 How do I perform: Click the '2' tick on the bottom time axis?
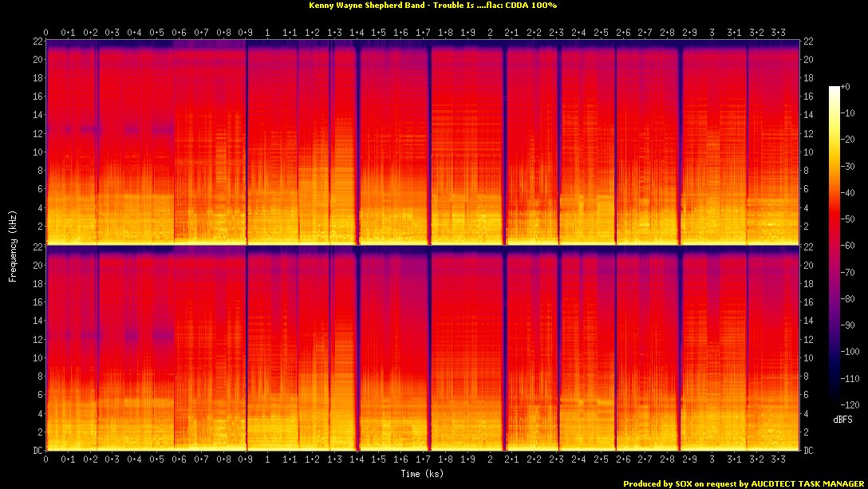tap(489, 459)
